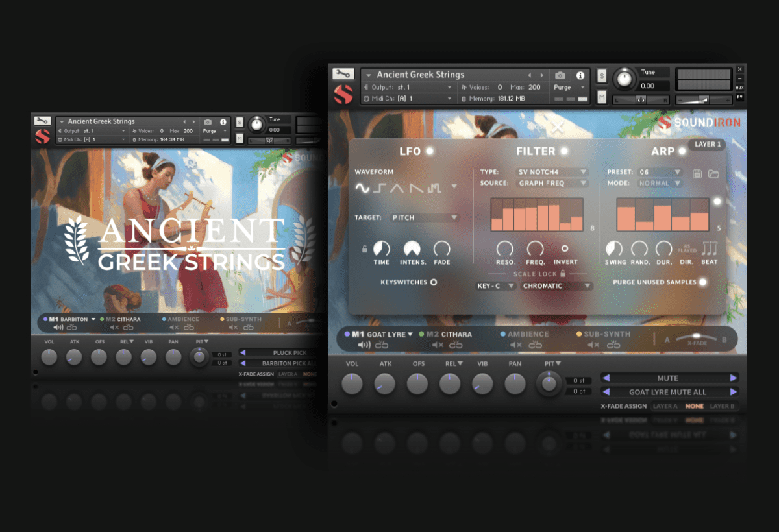Unmute the M2 Cithara layer in the right window

pyautogui.click(x=438, y=345)
